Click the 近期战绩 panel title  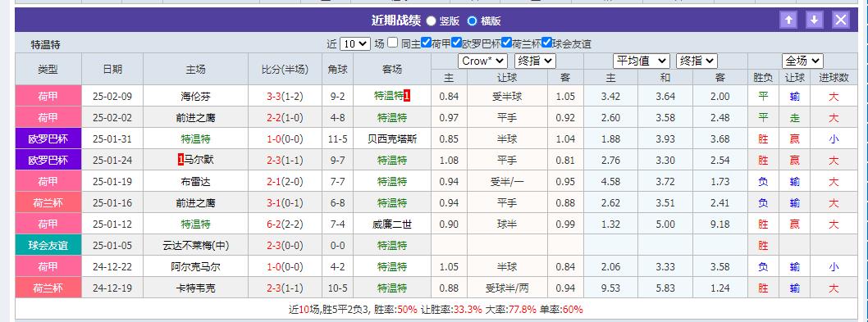point(395,20)
